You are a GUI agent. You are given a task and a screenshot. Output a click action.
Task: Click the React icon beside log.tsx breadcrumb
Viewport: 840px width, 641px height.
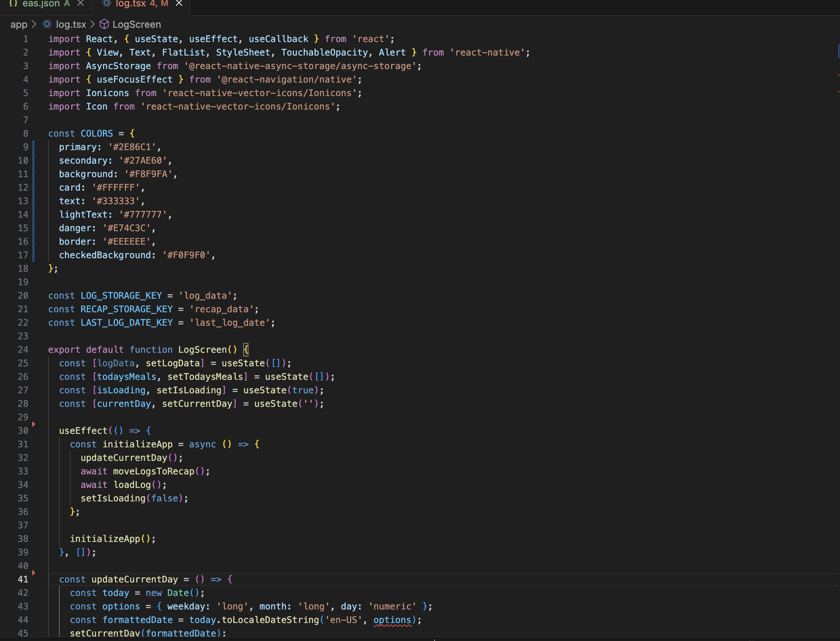point(47,24)
